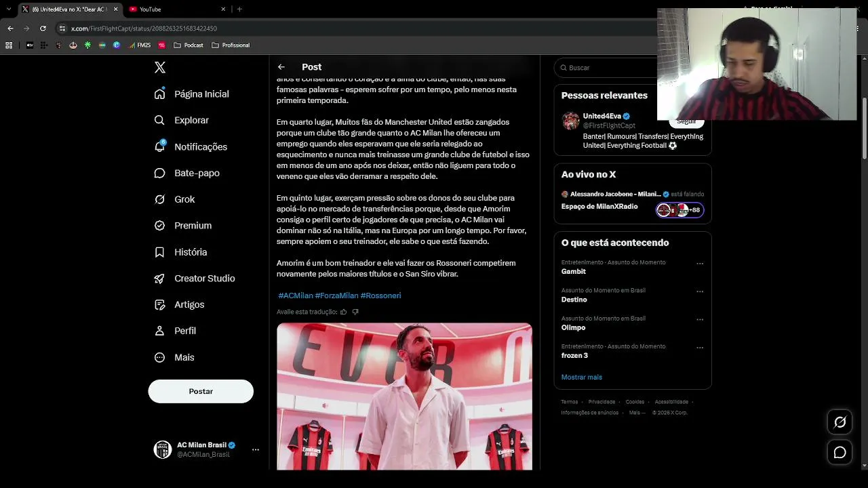Select Explorar in the sidebar
868x488 pixels.
tap(182, 121)
